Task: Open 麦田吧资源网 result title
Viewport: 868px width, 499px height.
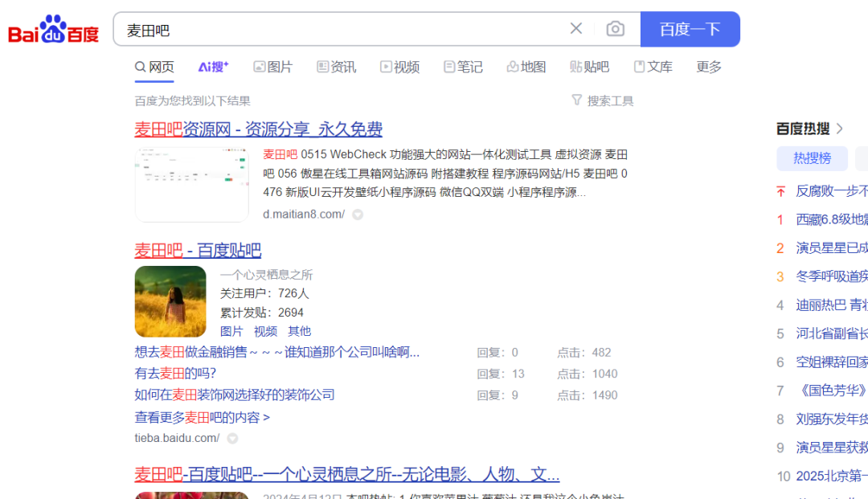Action: (x=258, y=129)
